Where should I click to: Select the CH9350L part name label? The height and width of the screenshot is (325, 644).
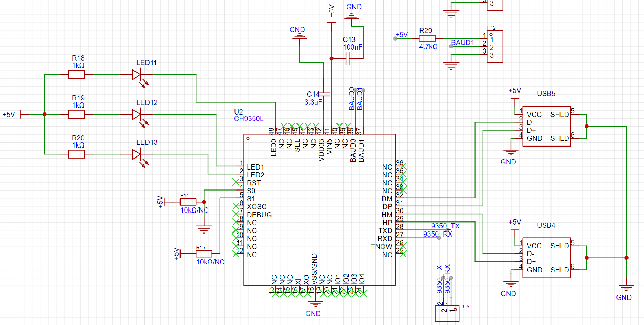click(x=249, y=119)
